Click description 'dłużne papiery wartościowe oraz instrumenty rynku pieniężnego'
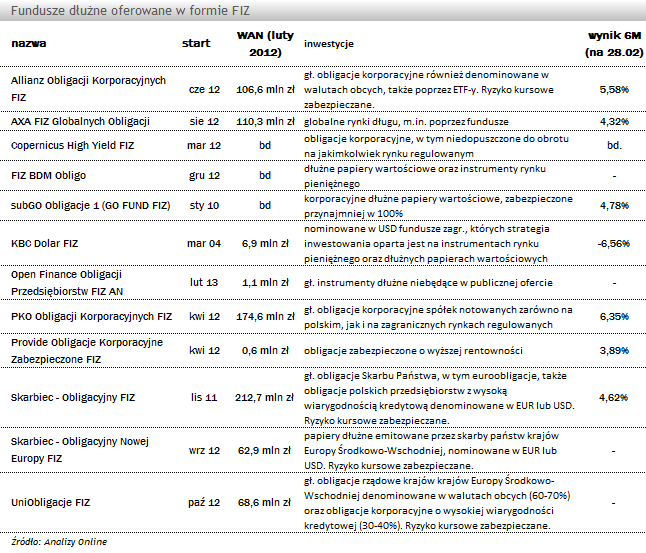646x553 pixels. [425, 176]
